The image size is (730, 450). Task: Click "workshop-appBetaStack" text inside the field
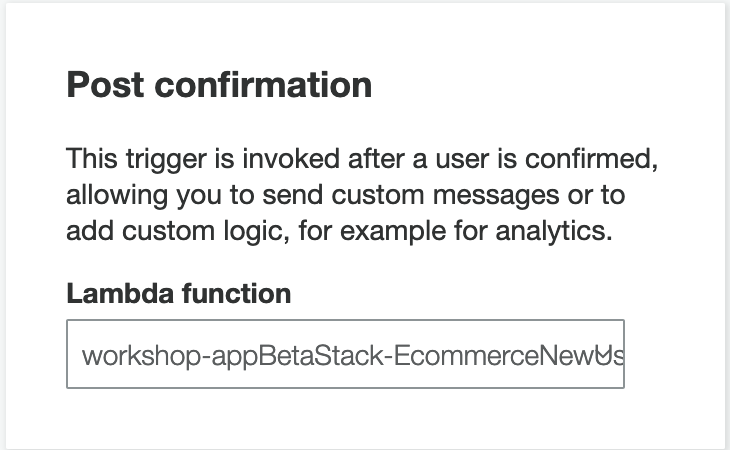[232, 355]
